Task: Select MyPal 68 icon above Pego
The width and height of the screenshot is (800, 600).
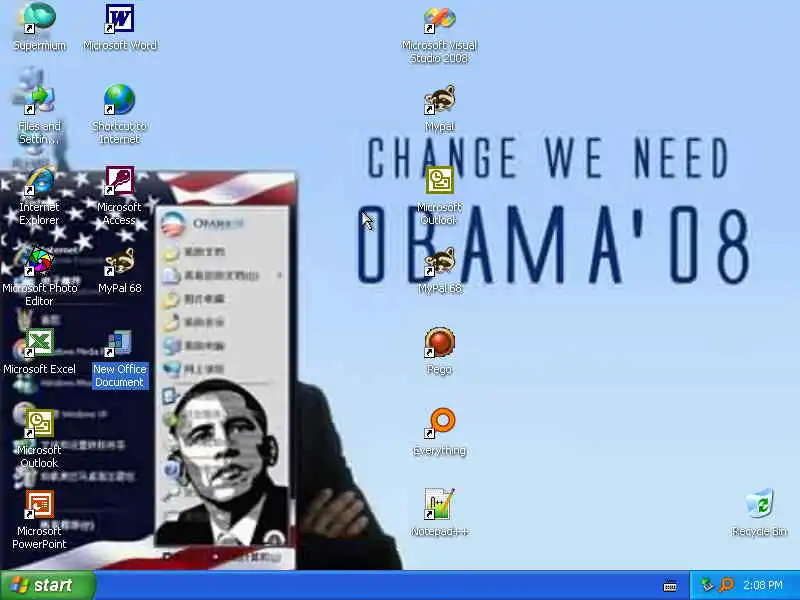Action: pos(439,261)
